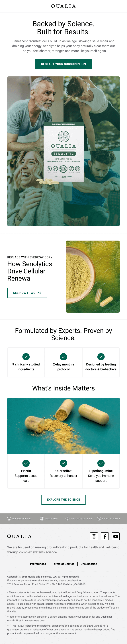Click the See How It Works button

point(27,293)
